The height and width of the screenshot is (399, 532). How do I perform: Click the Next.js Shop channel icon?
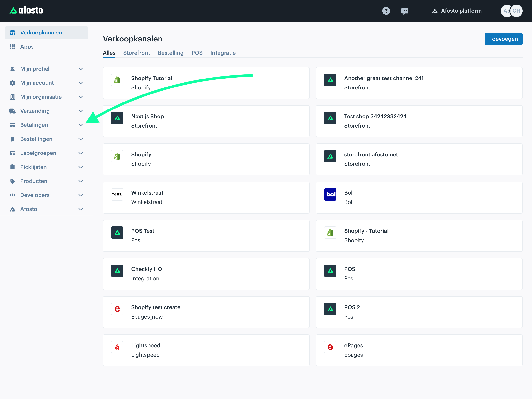pos(117,118)
